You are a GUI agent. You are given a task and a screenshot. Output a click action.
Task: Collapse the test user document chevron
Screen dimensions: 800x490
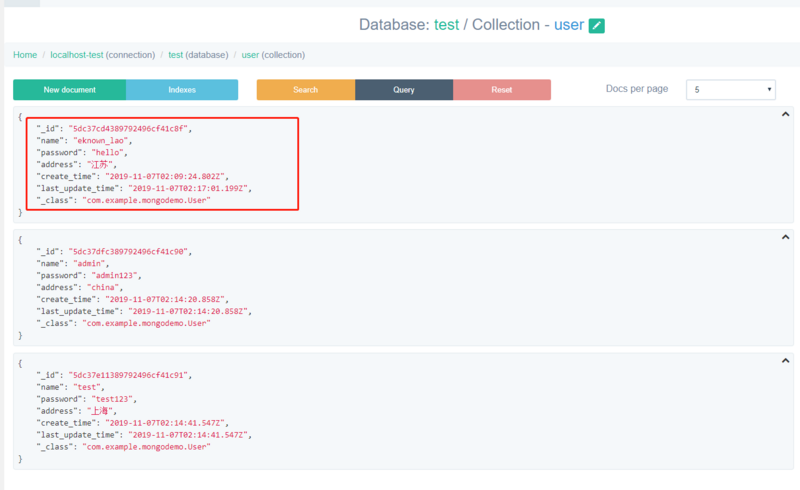pyautogui.click(x=785, y=361)
